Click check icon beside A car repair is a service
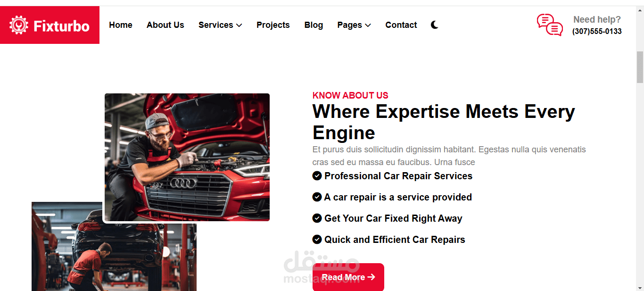Viewport: 644px width, 291px height. click(317, 197)
